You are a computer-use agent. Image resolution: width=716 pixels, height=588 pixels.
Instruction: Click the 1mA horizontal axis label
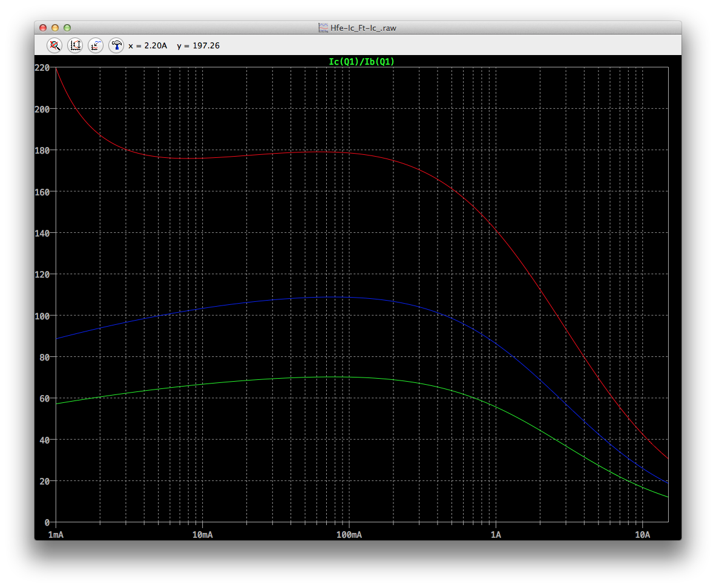pos(56,535)
